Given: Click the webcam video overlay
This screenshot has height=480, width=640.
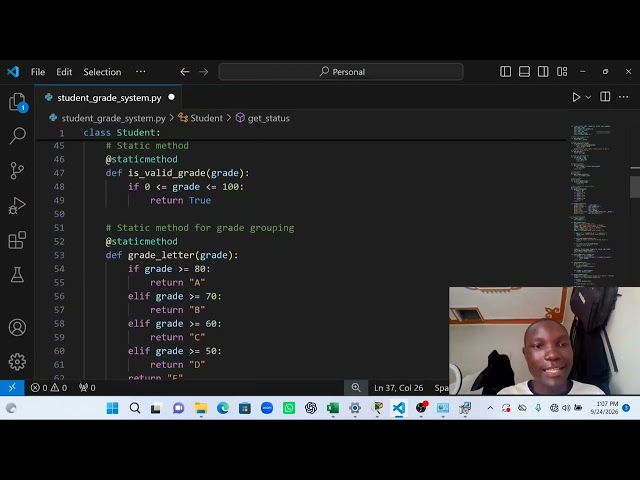Looking at the screenshot, I should (x=544, y=341).
